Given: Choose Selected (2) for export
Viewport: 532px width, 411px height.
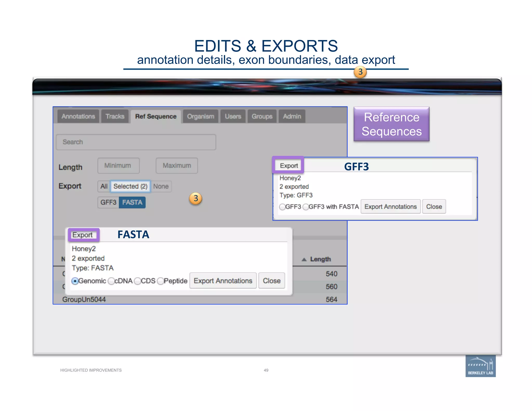Looking at the screenshot, I should [130, 187].
